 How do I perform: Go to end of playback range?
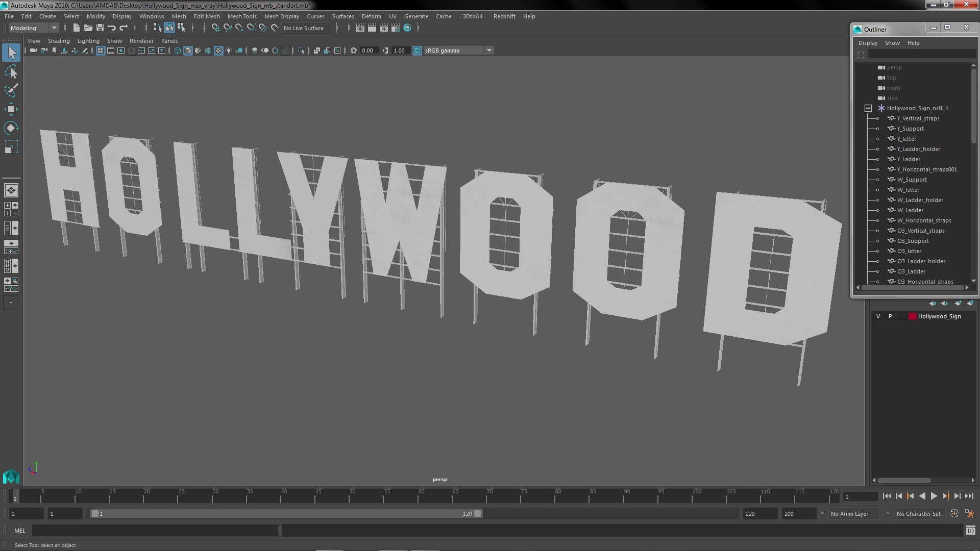tap(969, 496)
